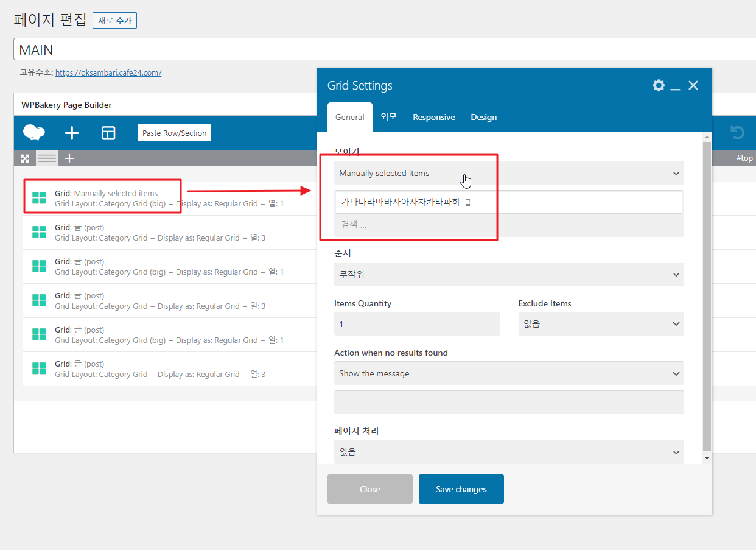Add column with small plus icon
Image resolution: width=756 pixels, height=550 pixels.
click(69, 158)
